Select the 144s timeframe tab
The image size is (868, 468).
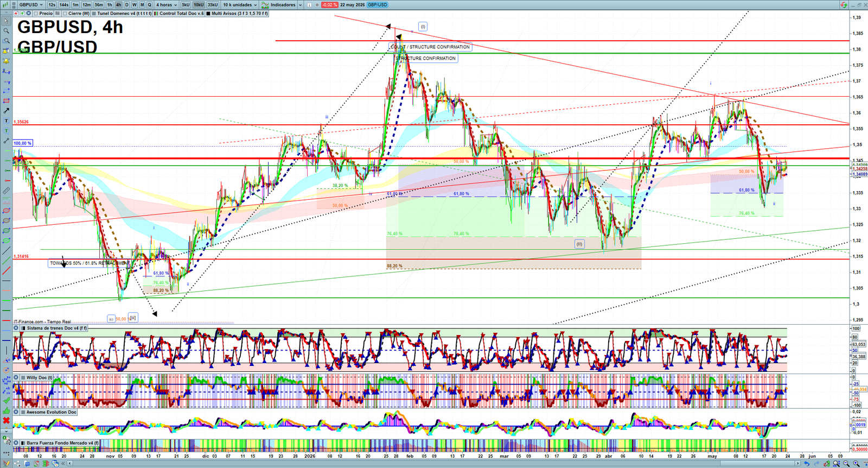[64, 5]
